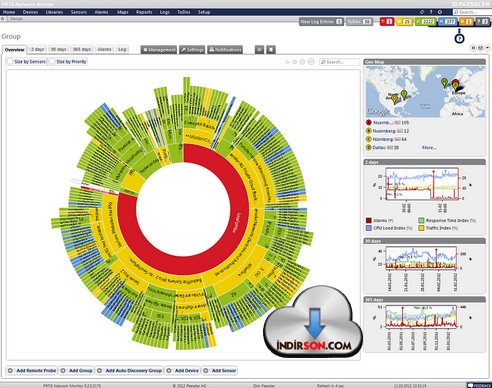Open the Alarms tab
Image resolution: width=492 pixels, height=388 pixels.
104,49
